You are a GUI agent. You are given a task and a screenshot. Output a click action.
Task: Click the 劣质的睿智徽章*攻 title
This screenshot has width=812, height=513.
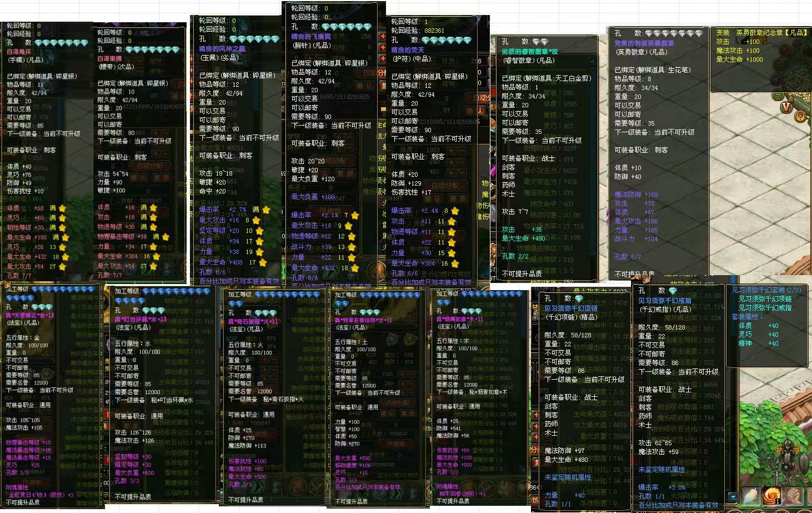pos(530,51)
